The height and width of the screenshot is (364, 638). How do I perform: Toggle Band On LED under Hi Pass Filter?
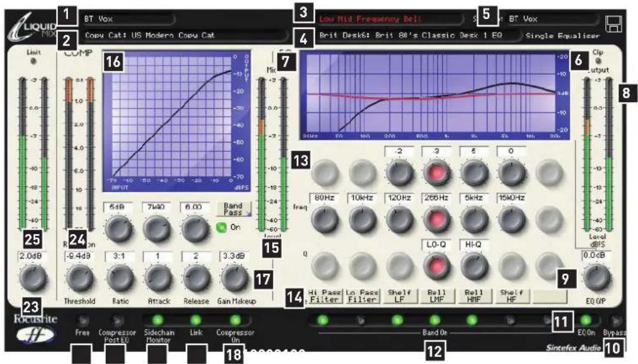pos(323,321)
